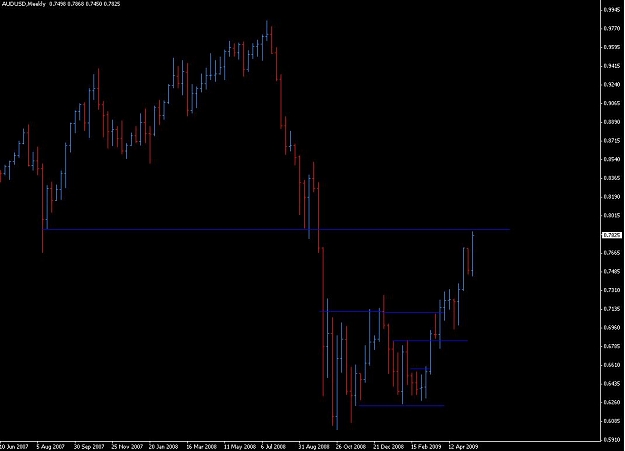Click the 0.6435 price axis label
Image resolution: width=625 pixels, height=451 pixels.
[612, 384]
